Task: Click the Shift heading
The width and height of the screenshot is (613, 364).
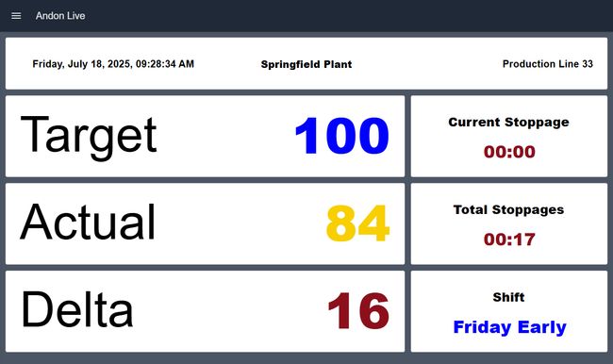Action: [508, 297]
